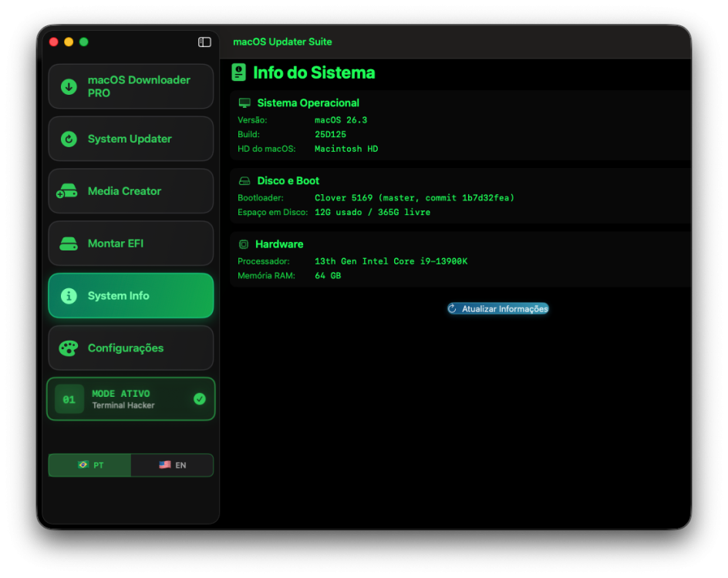
Task: Click the Espaço em Disco label
Action: pyautogui.click(x=272, y=213)
